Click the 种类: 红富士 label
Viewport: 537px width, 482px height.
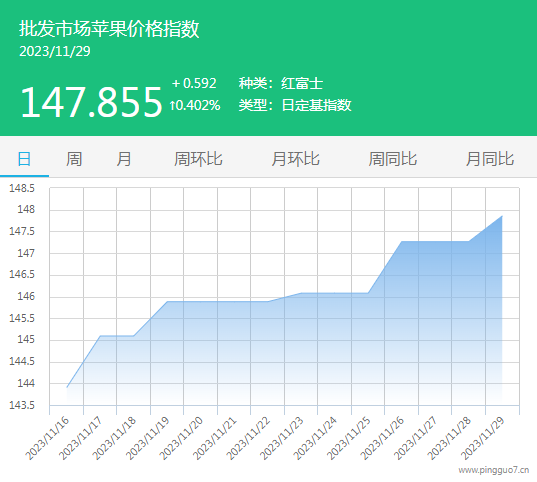[x=281, y=84]
